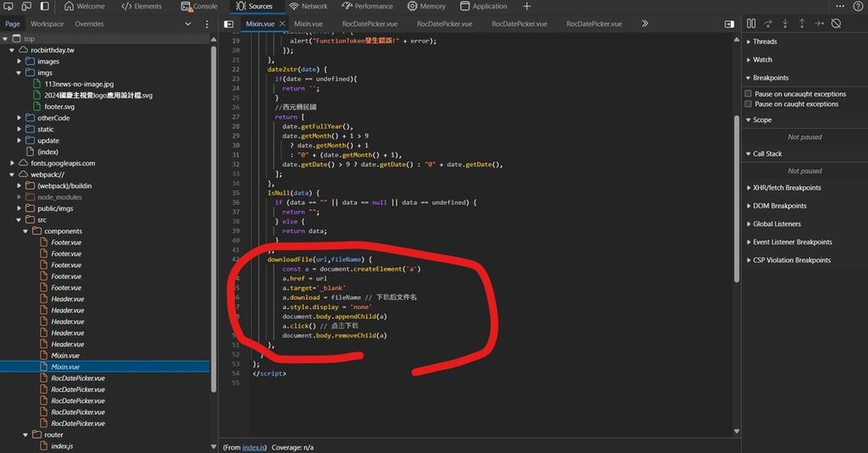Select index.js under router folder
Viewport: 868px width, 453px height.
[x=62, y=446]
